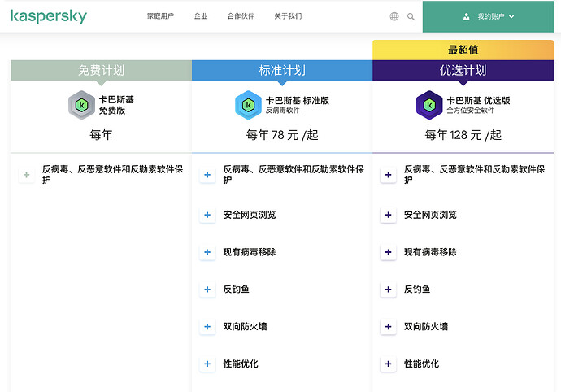Click the 卡巴斯基 优选版 hexagon product icon
The image size is (561, 392).
click(429, 105)
